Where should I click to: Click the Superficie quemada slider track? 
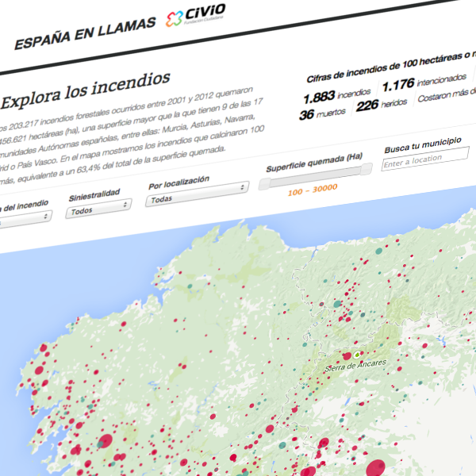pyautogui.click(x=316, y=177)
